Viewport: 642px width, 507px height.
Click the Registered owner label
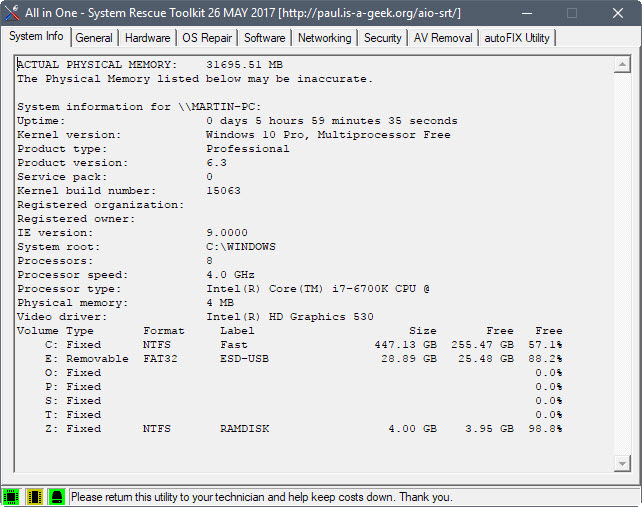coord(76,219)
